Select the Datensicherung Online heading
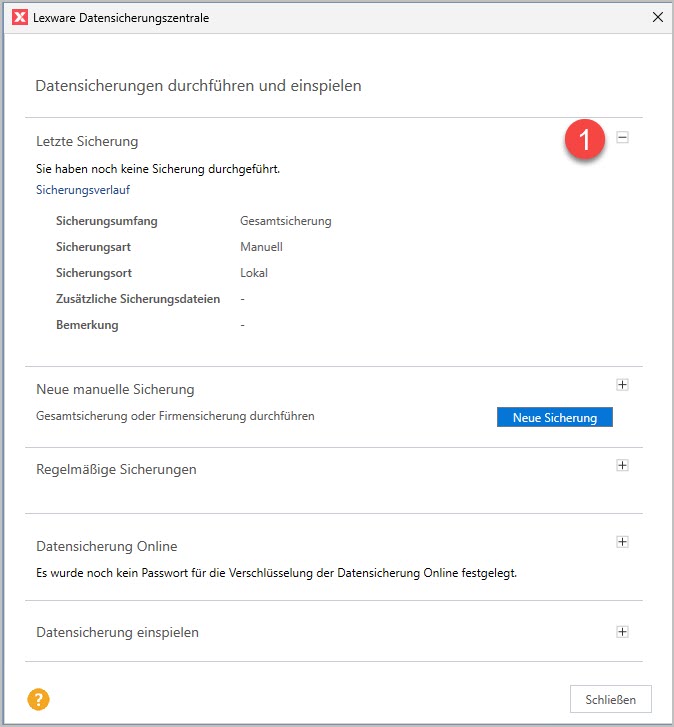The image size is (674, 727). tap(106, 546)
